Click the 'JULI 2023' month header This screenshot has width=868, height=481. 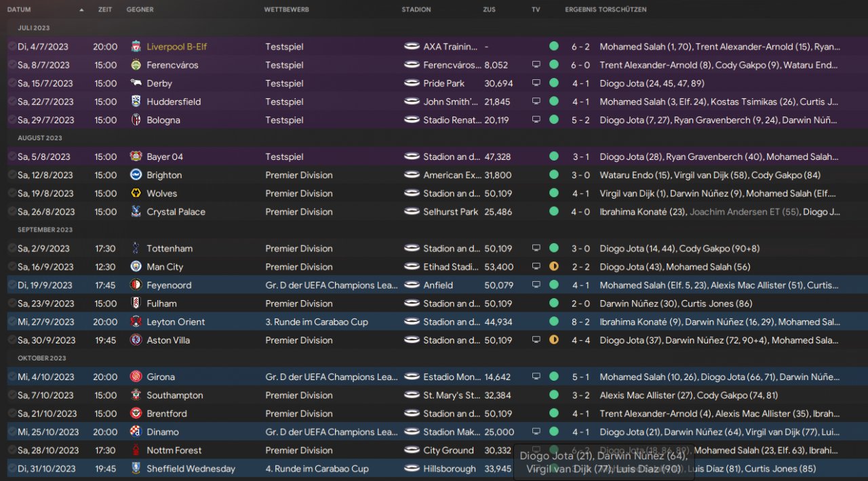coord(33,28)
